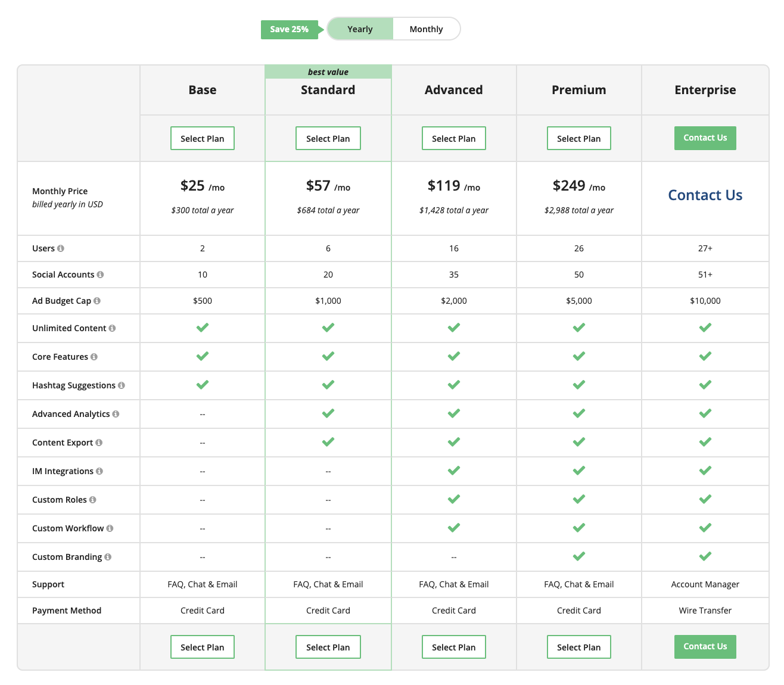The image size is (784, 685).
Task: Select the Yearly billing option
Action: coord(360,29)
